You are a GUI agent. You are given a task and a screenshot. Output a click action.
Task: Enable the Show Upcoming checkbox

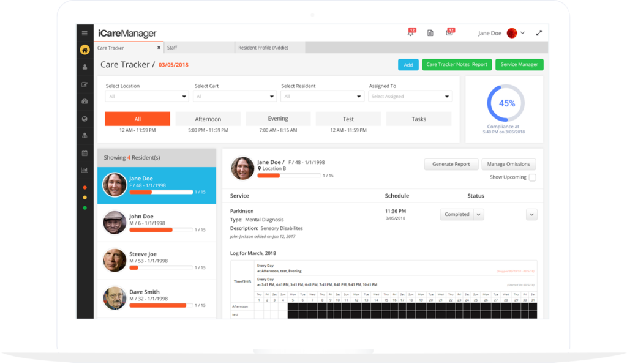point(532,177)
